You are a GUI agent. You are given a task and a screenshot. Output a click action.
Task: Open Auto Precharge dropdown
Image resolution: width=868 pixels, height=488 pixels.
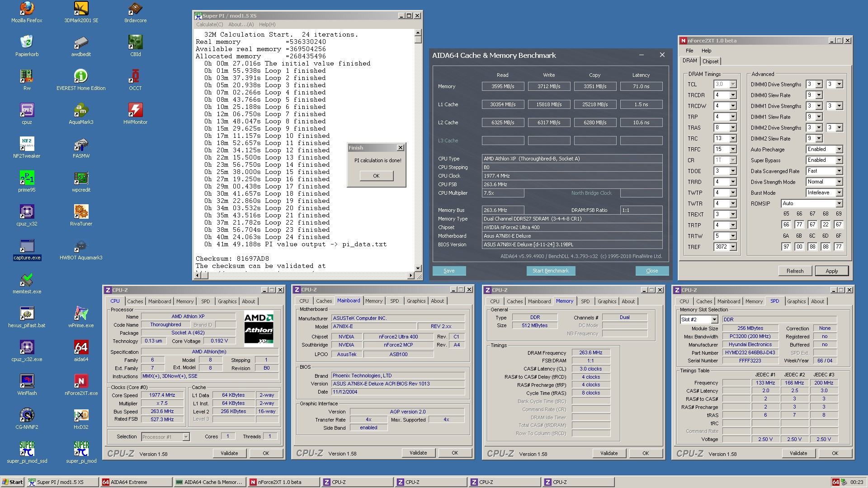[839, 149]
